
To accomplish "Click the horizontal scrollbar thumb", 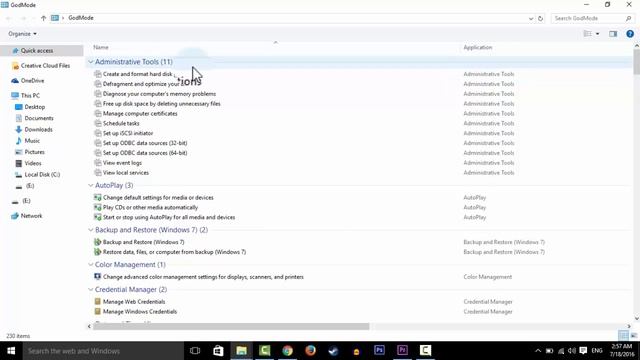I will (x=231, y=327).
